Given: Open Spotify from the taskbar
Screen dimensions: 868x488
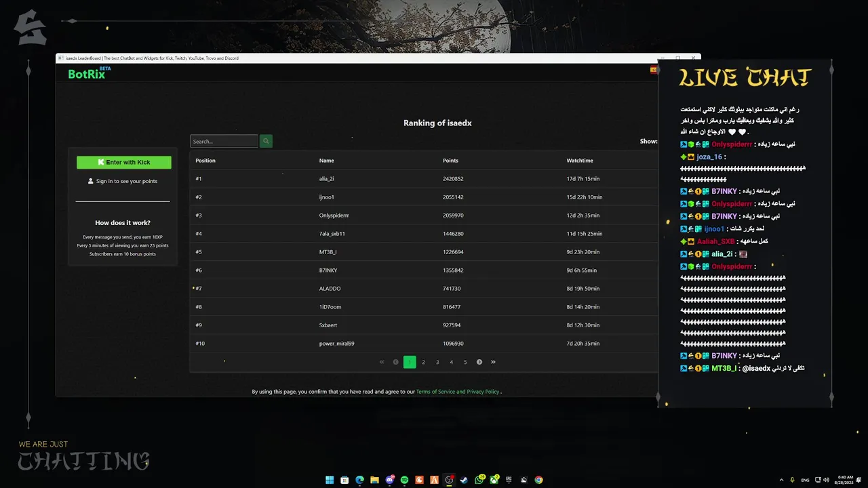Looking at the screenshot, I should click(404, 480).
